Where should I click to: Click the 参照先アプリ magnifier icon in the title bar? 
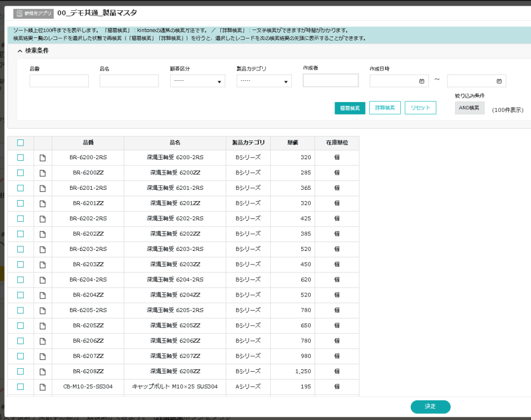pos(19,13)
